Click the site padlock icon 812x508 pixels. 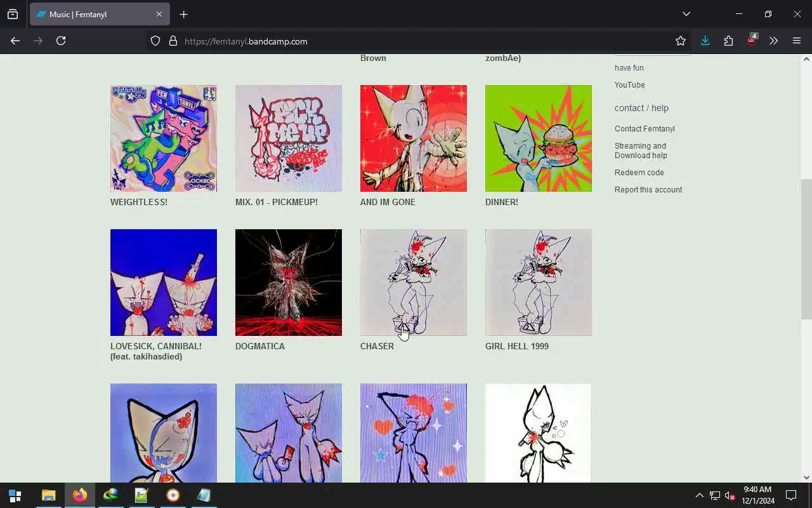(173, 41)
